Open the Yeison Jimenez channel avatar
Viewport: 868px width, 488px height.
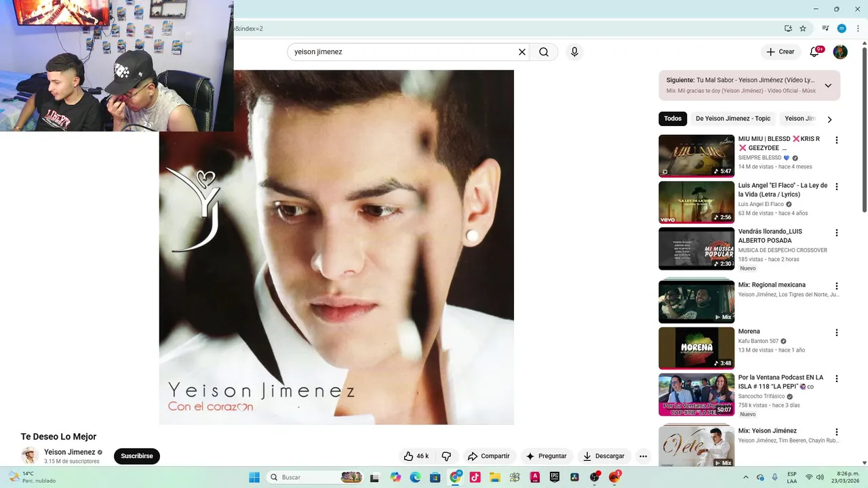(x=29, y=455)
